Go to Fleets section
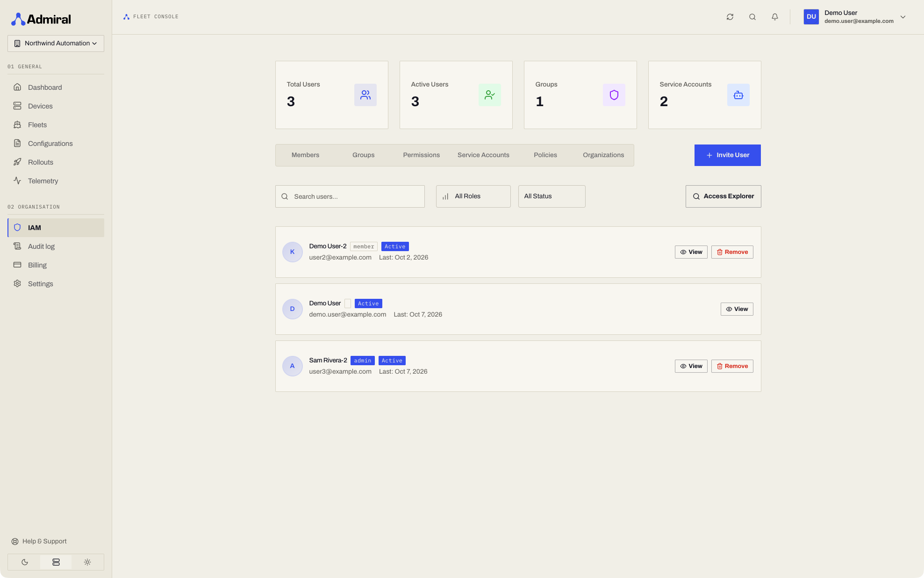924x578 pixels. (x=56, y=125)
